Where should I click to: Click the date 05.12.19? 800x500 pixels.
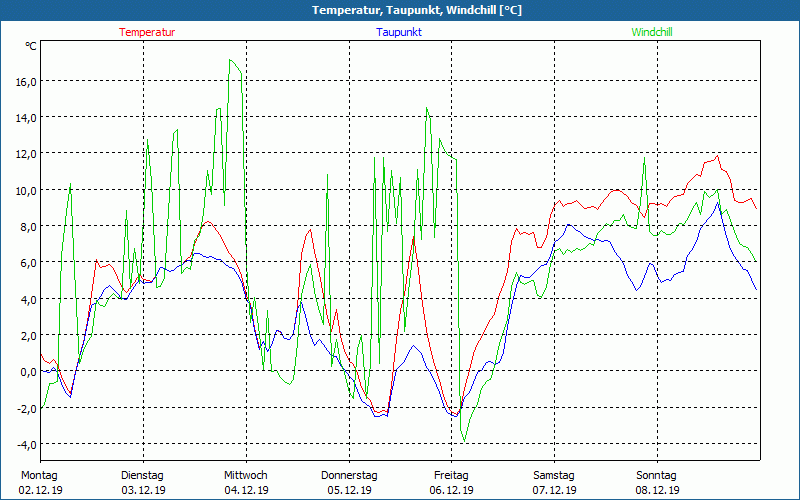tap(349, 490)
